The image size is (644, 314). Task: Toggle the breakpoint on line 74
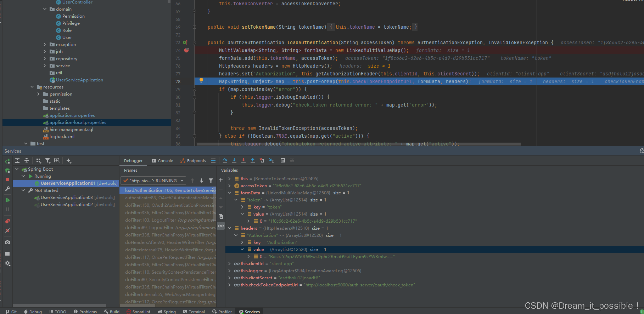tap(186, 50)
